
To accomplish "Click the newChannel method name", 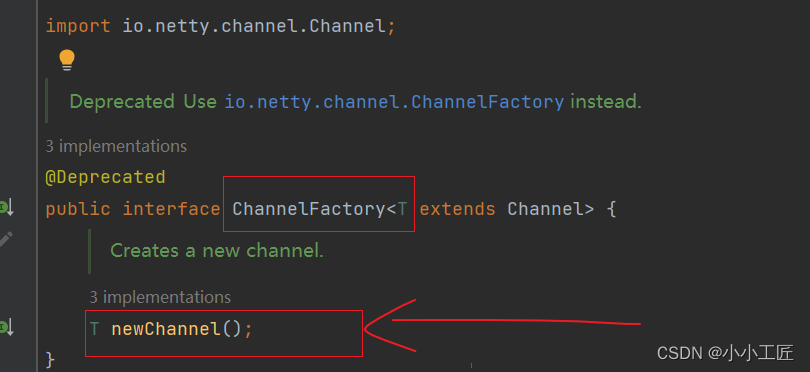I will [x=166, y=329].
